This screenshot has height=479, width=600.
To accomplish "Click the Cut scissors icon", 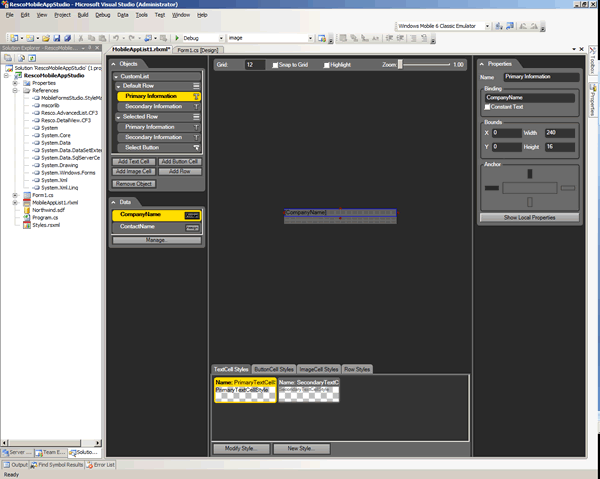I will (x=81, y=38).
